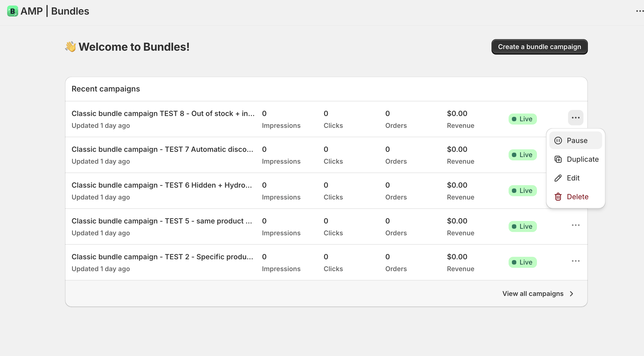The height and width of the screenshot is (356, 644).
Task: Close the TEST 8 campaign actions menu button
Action: pyautogui.click(x=575, y=118)
